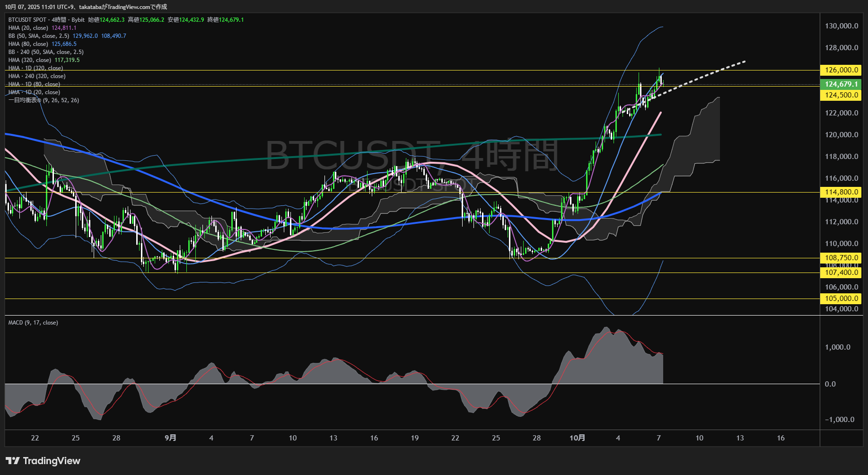Click the MACD (9, 17, close) pane label
The height and width of the screenshot is (475, 868).
(33, 323)
